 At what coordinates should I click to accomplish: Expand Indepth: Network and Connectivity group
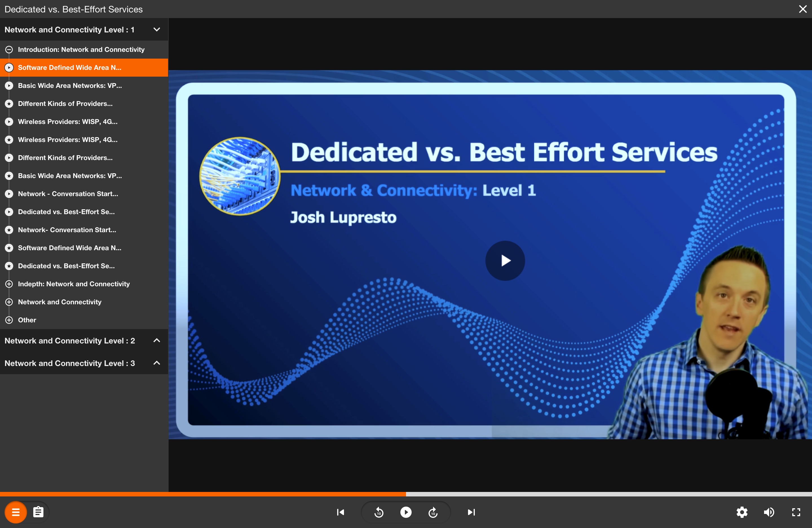click(84, 284)
